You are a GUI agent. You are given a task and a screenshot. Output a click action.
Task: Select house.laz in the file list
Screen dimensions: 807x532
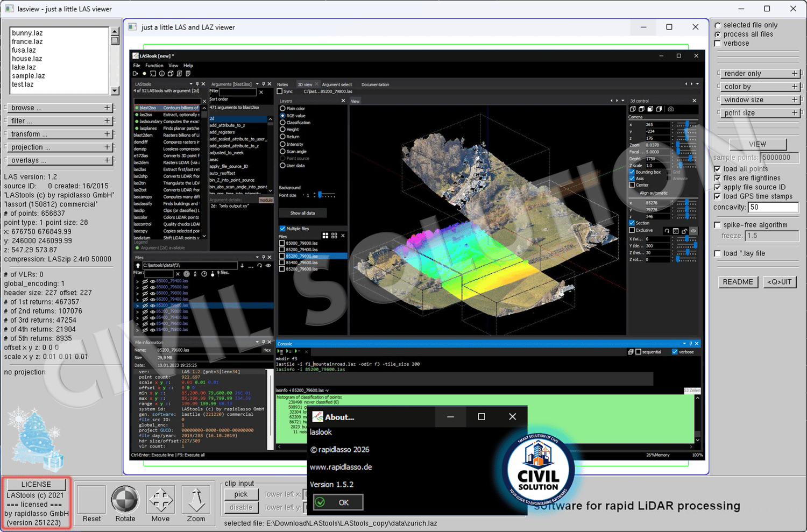point(27,59)
